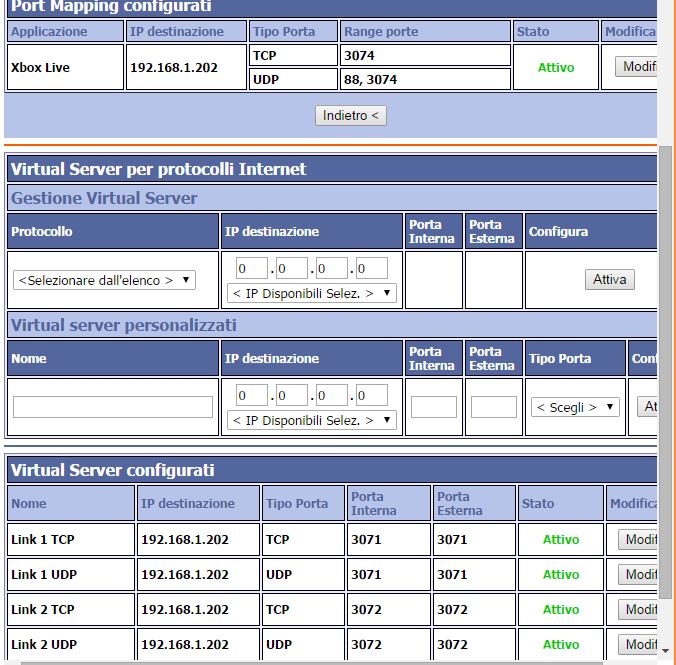Screen dimensions: 676x665
Task: Modify the Link 1 UDP virtual server
Action: point(638,575)
